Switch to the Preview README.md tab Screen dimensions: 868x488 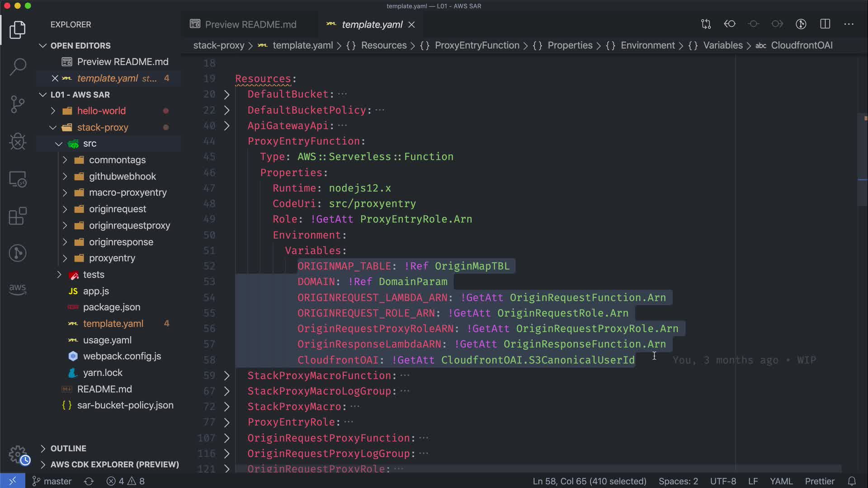point(250,24)
